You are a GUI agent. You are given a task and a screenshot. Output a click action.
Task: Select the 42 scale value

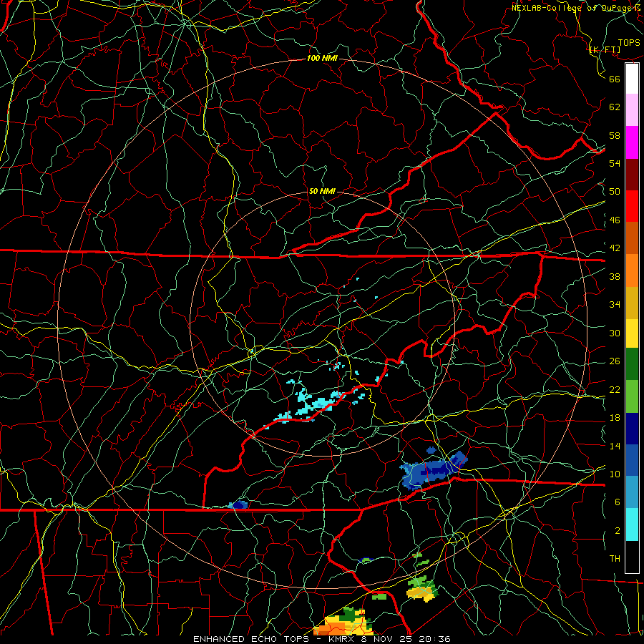pyautogui.click(x=615, y=248)
